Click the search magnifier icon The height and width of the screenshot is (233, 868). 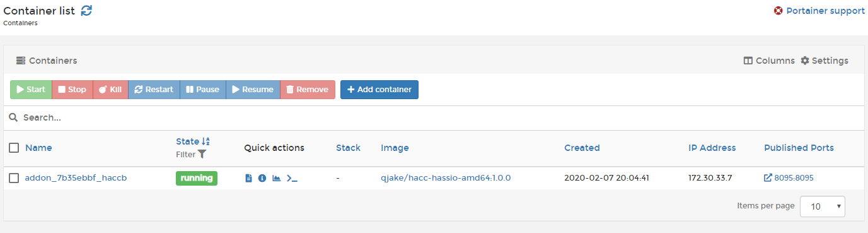13,117
